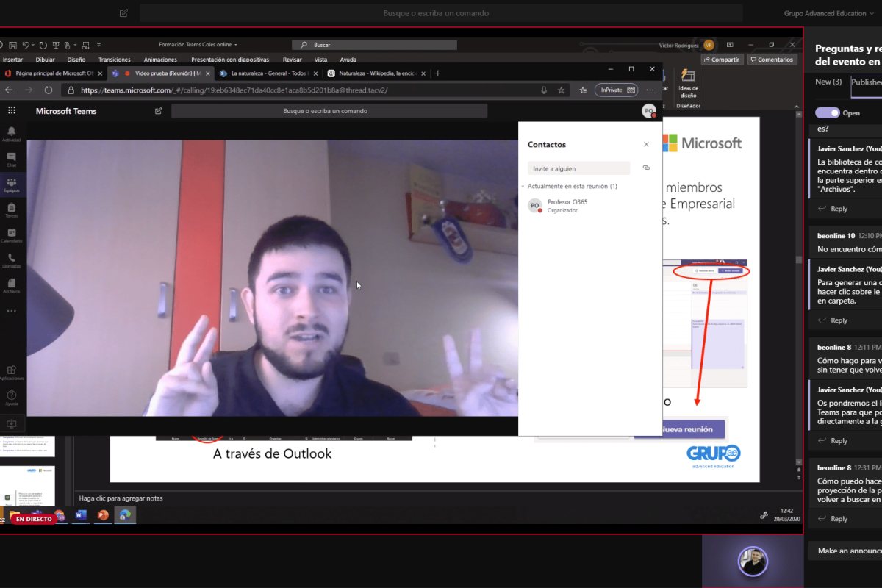882x588 pixels.
Task: Click PowerPoint ribbon display options icon
Action: click(x=730, y=45)
